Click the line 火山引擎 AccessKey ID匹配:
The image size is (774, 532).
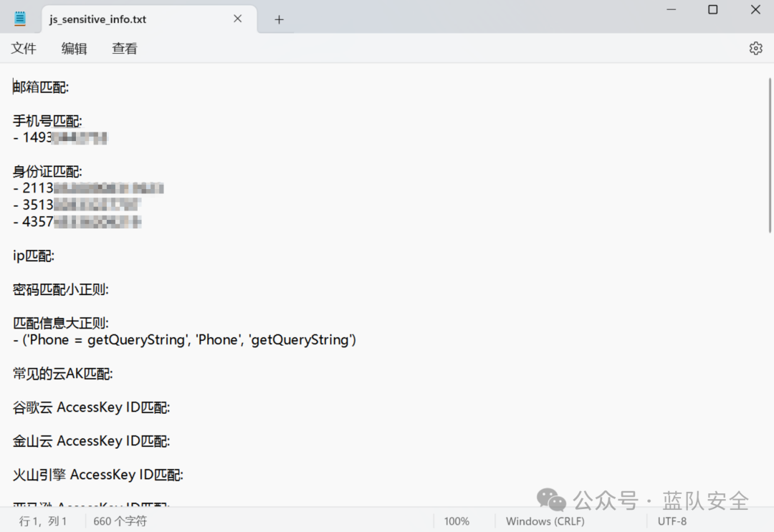[x=97, y=475]
